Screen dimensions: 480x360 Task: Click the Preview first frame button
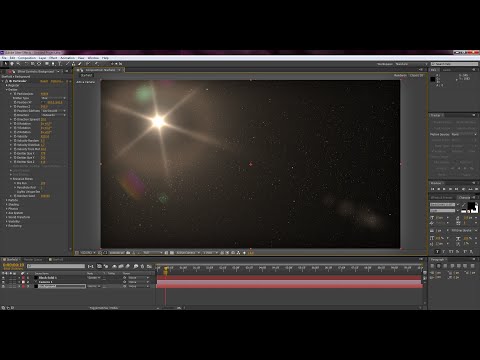click(x=433, y=189)
